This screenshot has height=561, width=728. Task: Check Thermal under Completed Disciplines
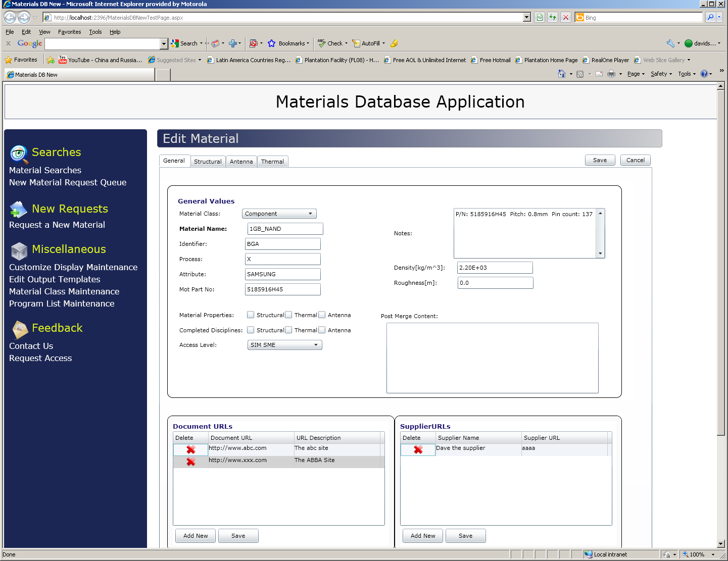288,330
